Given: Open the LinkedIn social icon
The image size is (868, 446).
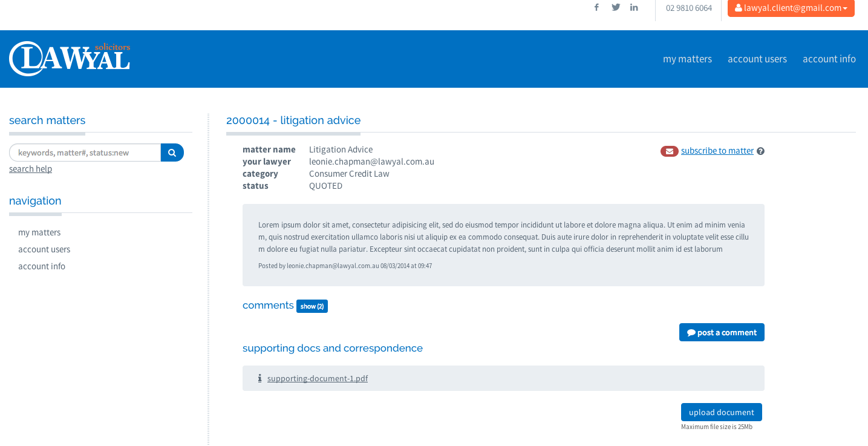Looking at the screenshot, I should click(634, 8).
